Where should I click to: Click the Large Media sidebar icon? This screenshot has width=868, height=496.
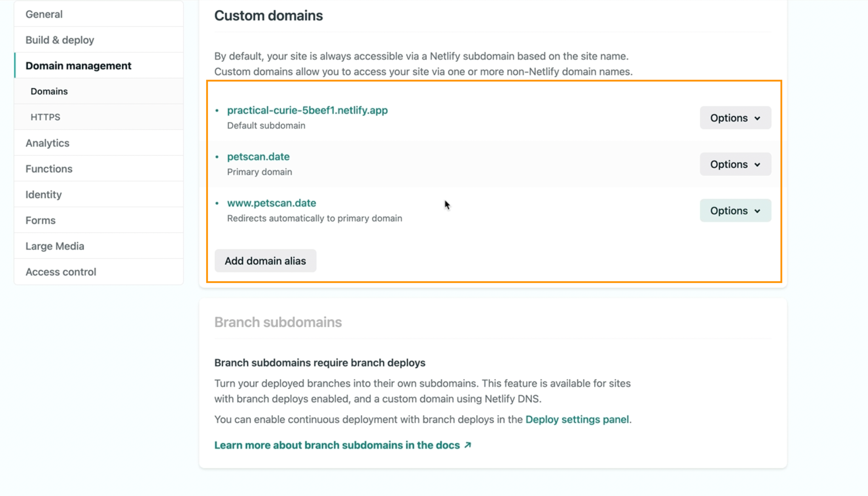click(x=54, y=246)
